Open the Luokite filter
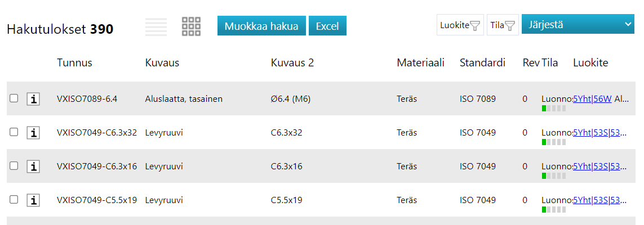 (460, 25)
